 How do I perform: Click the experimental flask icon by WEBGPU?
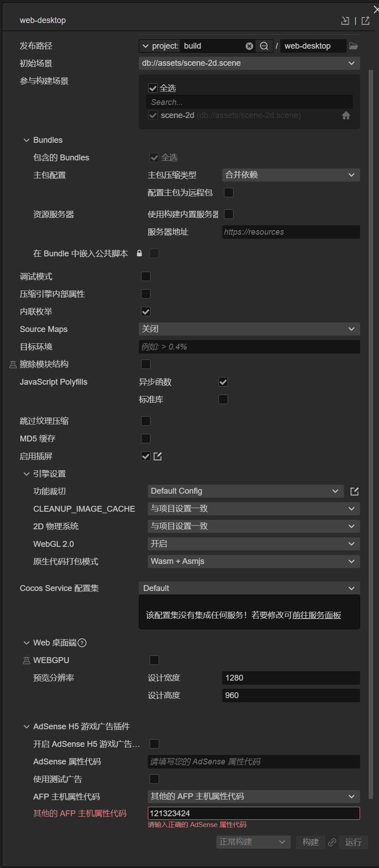click(26, 660)
